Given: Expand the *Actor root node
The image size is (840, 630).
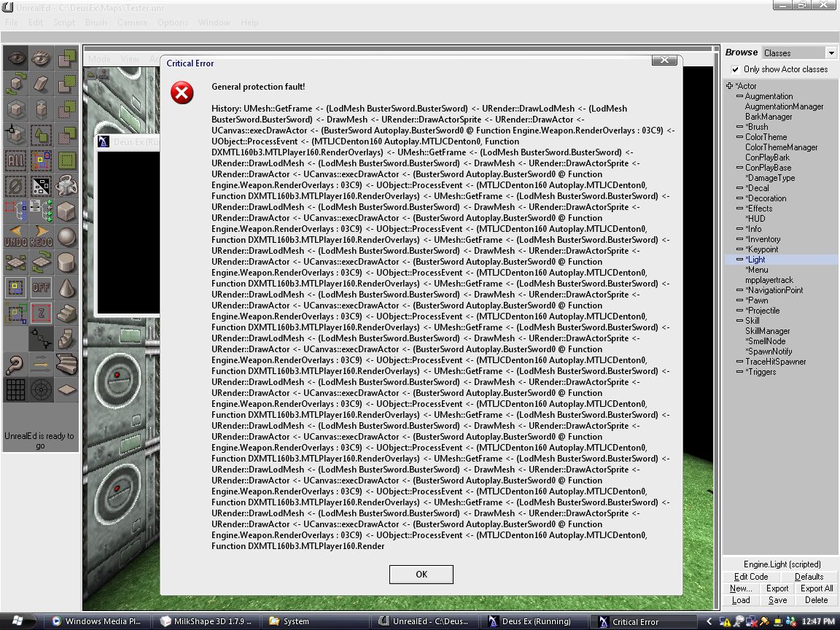Looking at the screenshot, I should point(729,86).
